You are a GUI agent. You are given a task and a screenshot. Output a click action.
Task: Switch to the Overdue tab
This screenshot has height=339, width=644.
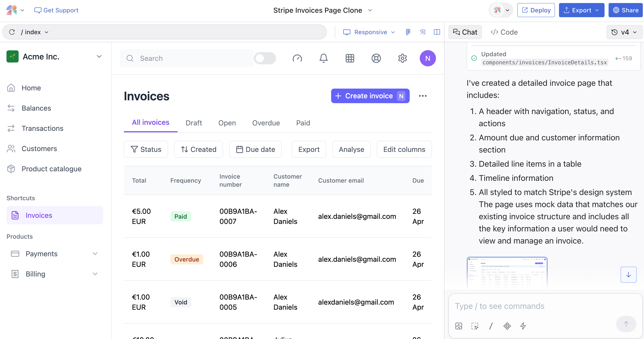point(266,123)
